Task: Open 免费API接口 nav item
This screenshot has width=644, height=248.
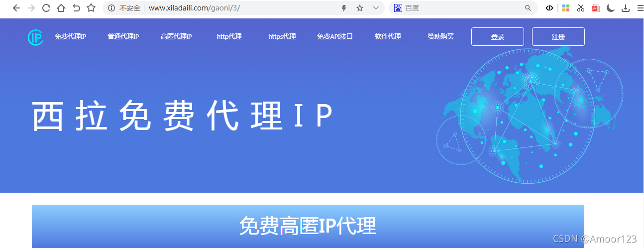Action: (x=335, y=37)
